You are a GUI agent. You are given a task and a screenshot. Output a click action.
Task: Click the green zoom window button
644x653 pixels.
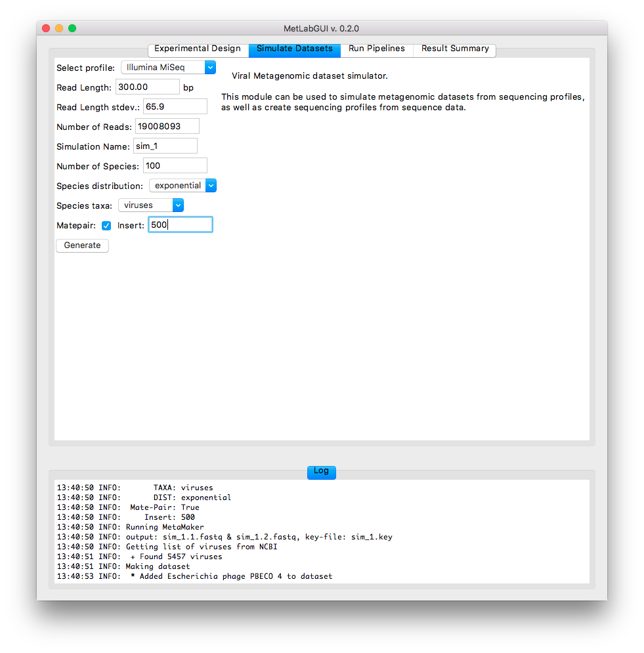(x=72, y=28)
